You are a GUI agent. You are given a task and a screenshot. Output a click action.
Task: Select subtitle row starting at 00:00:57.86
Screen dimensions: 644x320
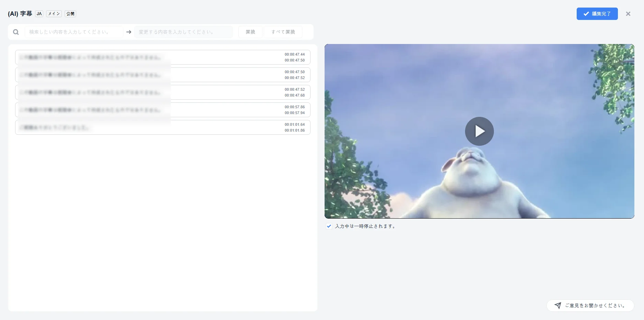click(x=163, y=110)
